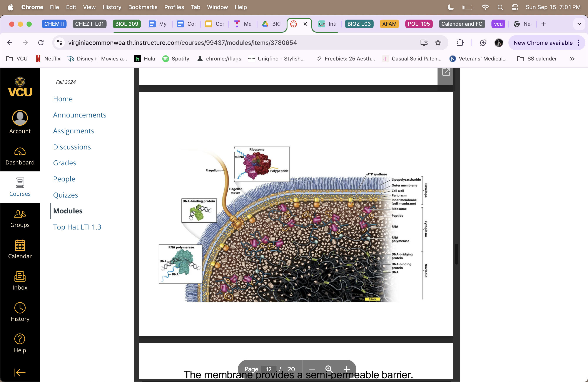Open the Chrome three-dot menu
Image resolution: width=588 pixels, height=382 pixels.
[x=579, y=43]
